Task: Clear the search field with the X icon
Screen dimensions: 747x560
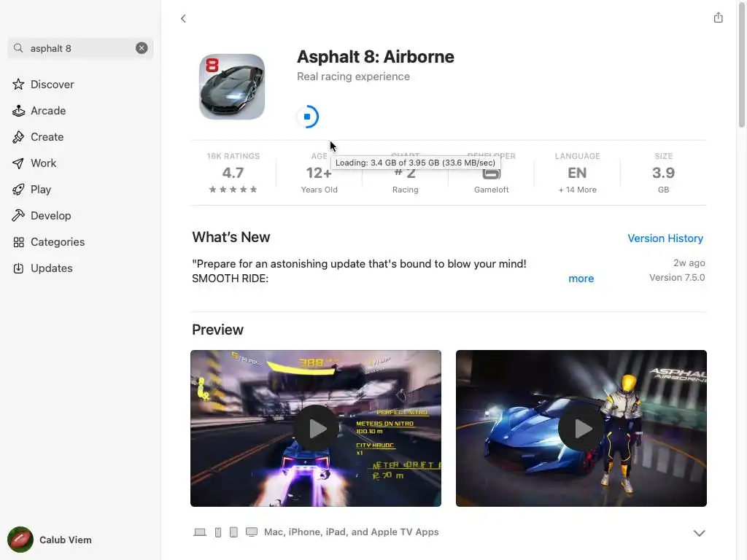Action: 142,48
